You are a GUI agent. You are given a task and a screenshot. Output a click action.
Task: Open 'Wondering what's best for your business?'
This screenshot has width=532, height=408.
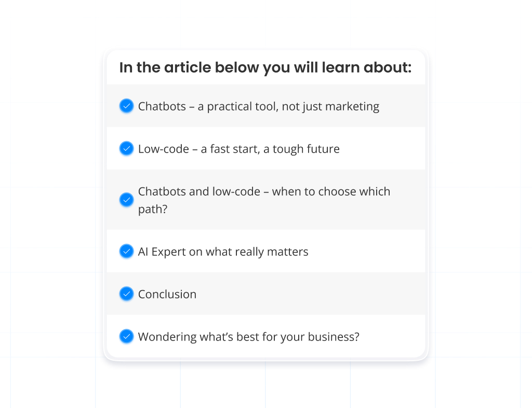[248, 337]
